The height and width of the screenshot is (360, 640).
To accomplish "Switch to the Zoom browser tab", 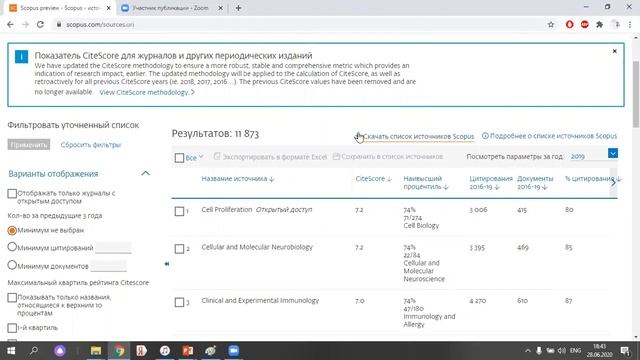I will click(x=171, y=8).
